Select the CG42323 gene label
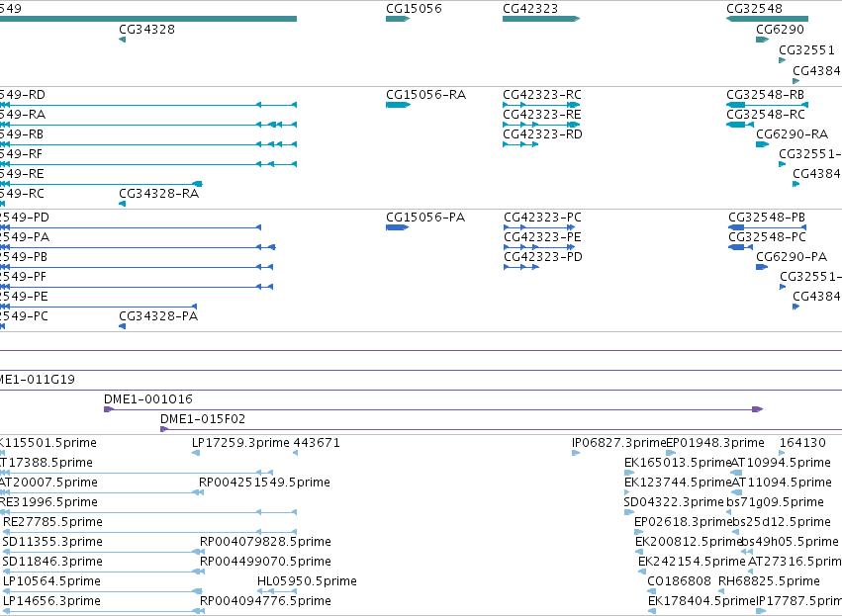Image resolution: width=842 pixels, height=616 pixels. 530,9
